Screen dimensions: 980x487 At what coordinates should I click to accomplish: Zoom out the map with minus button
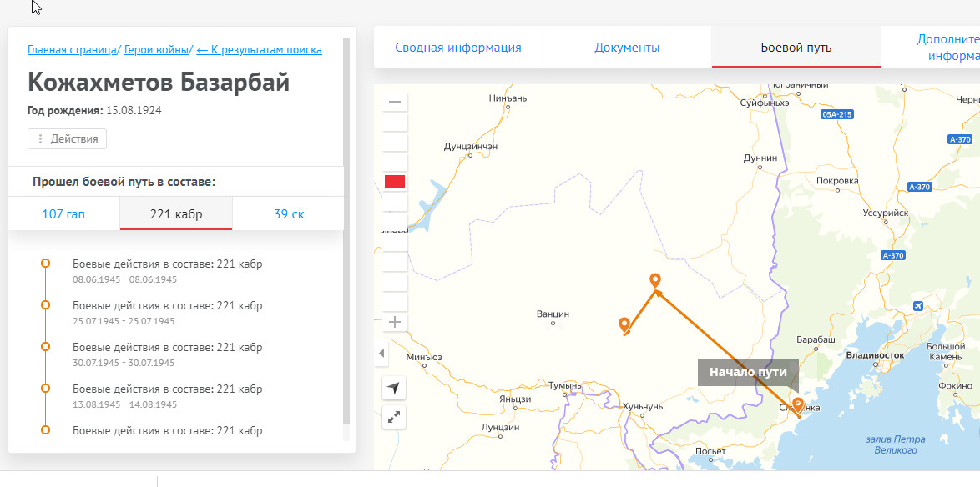coord(395,102)
